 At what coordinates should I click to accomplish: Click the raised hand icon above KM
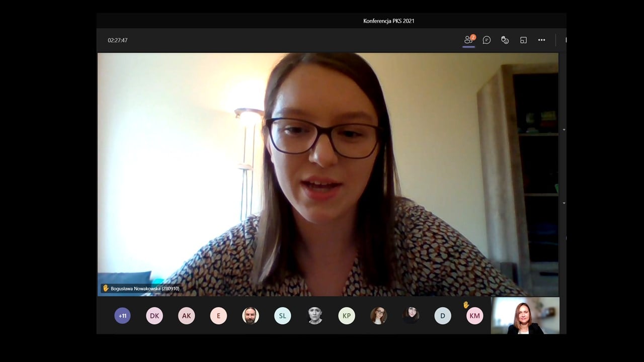466,305
